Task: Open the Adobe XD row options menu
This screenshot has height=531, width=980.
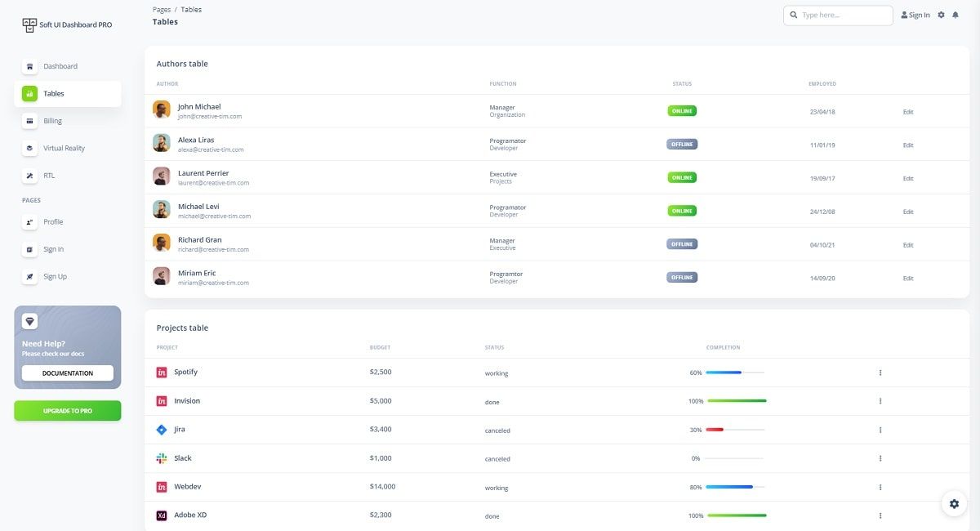Action: [880, 515]
